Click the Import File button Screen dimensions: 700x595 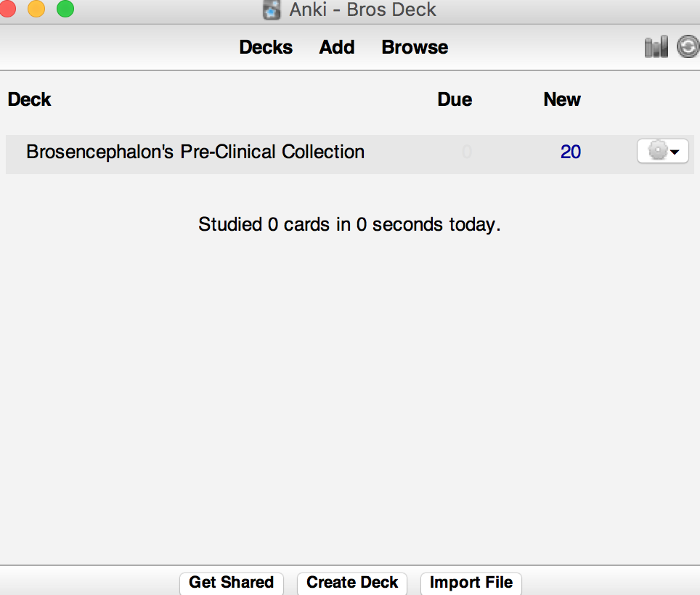click(471, 583)
